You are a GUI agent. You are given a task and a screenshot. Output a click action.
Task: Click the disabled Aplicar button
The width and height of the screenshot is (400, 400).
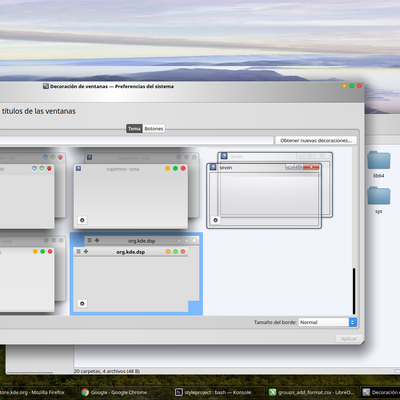click(349, 339)
